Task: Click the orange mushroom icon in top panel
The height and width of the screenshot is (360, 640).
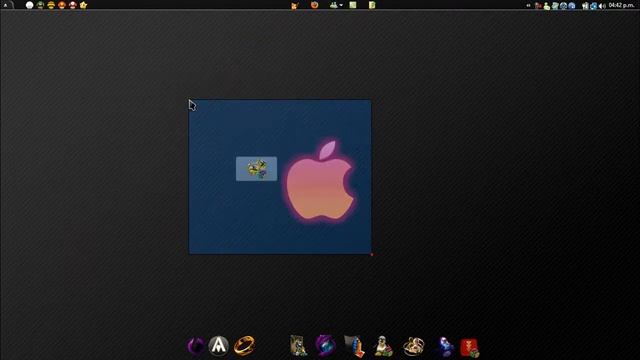Action: click(62, 5)
